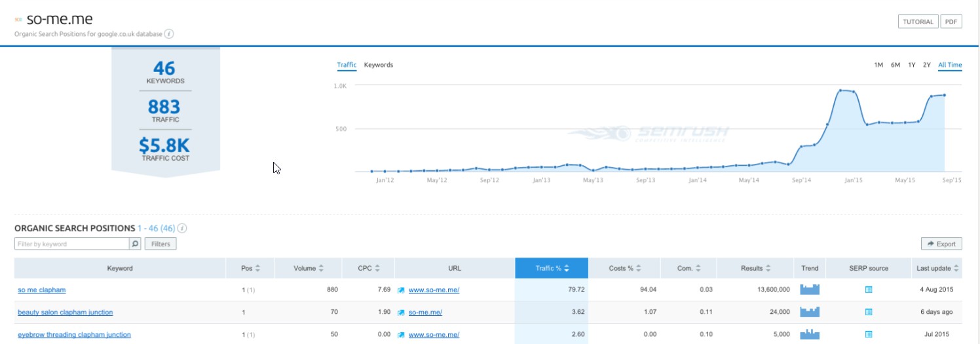Sort table by Costs % column
Viewport: 980px width, 344px height.
[624, 268]
